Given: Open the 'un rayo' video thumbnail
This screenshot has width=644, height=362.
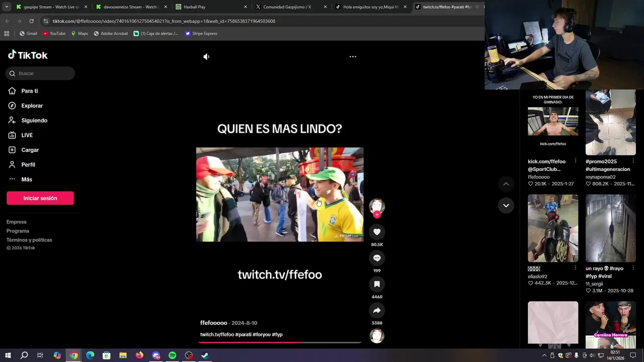Looking at the screenshot, I should [x=611, y=228].
